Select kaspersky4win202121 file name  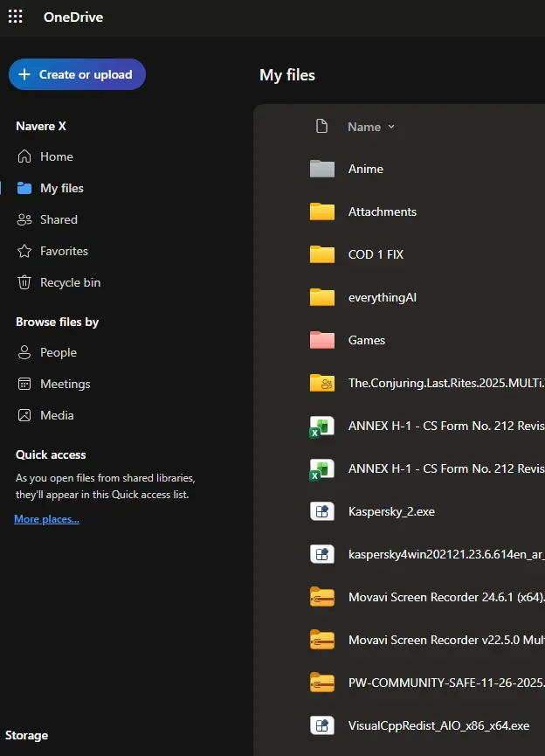[446, 554]
